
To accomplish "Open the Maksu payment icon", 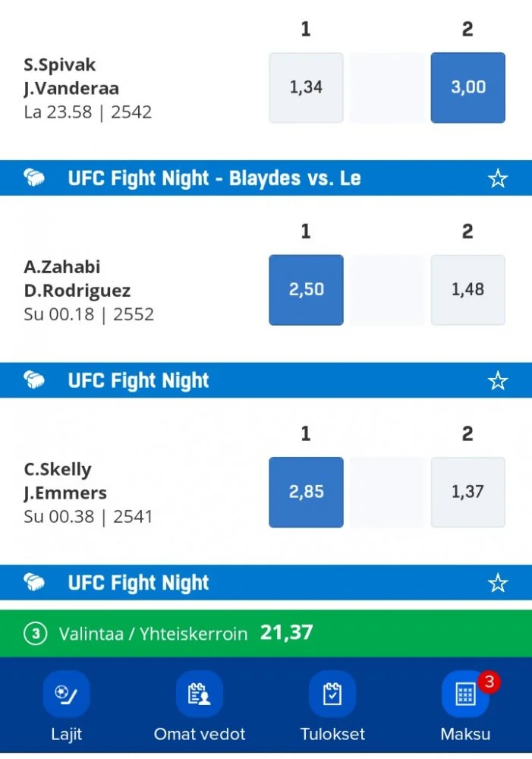I will [x=464, y=694].
